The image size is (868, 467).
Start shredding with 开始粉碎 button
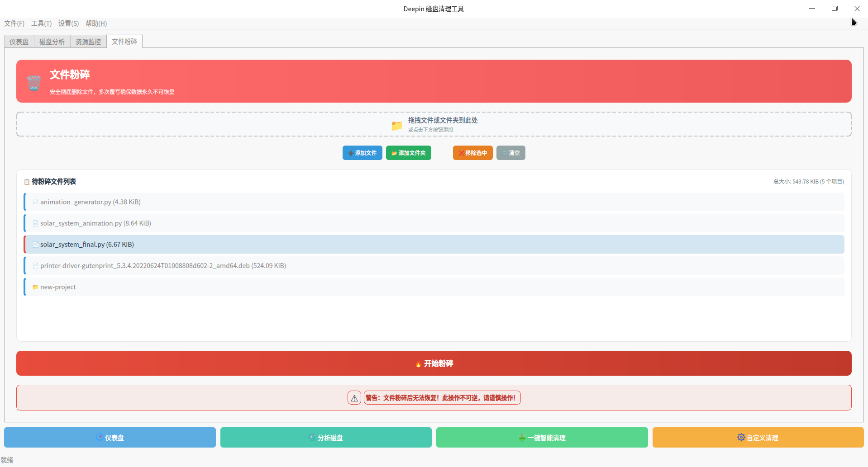434,363
